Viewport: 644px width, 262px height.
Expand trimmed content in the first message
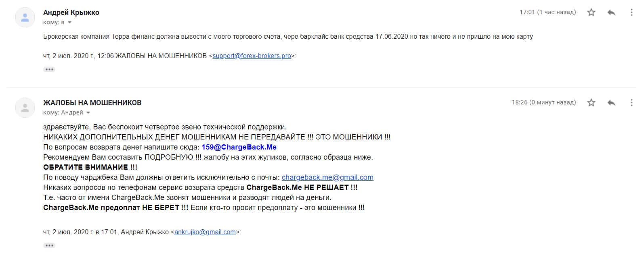[x=49, y=69]
